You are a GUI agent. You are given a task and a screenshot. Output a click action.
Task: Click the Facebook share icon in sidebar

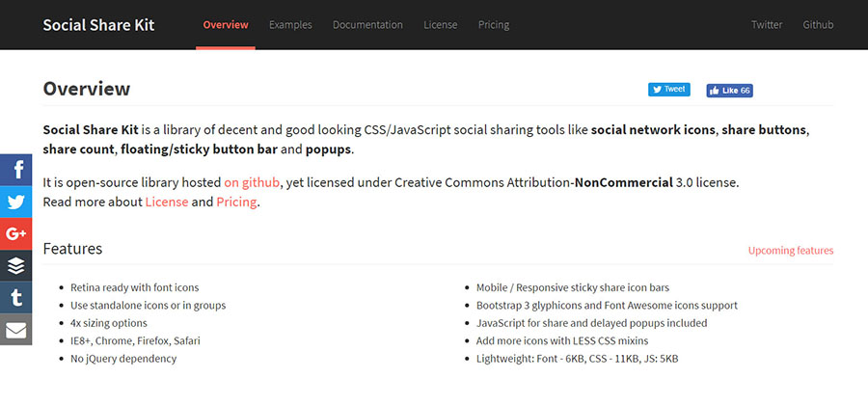(15, 170)
